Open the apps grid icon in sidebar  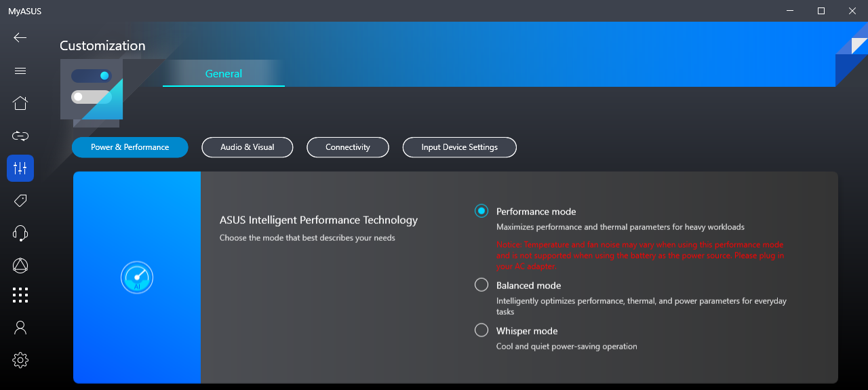click(20, 295)
